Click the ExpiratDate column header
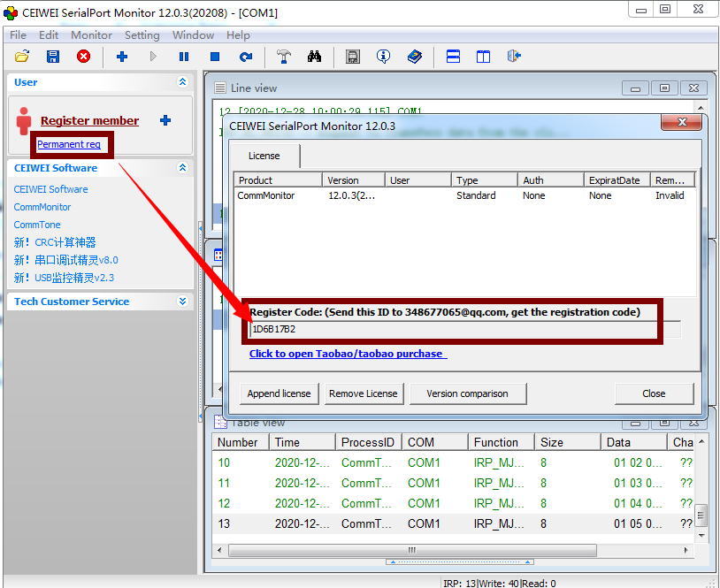Image resolution: width=720 pixels, height=588 pixels. [617, 179]
